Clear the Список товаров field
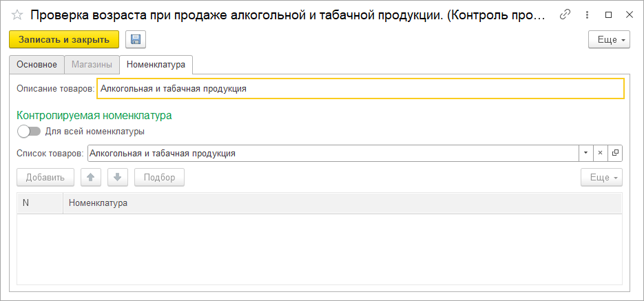 (600, 153)
